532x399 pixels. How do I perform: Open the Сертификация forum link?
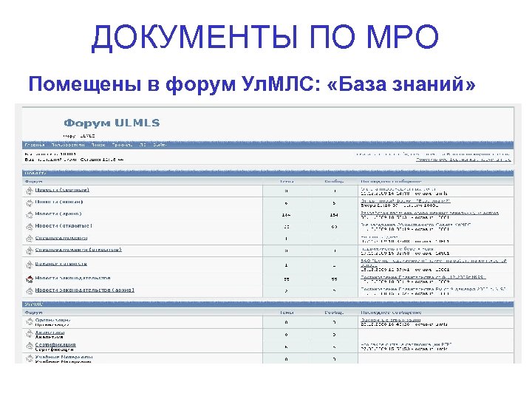[x=55, y=345]
